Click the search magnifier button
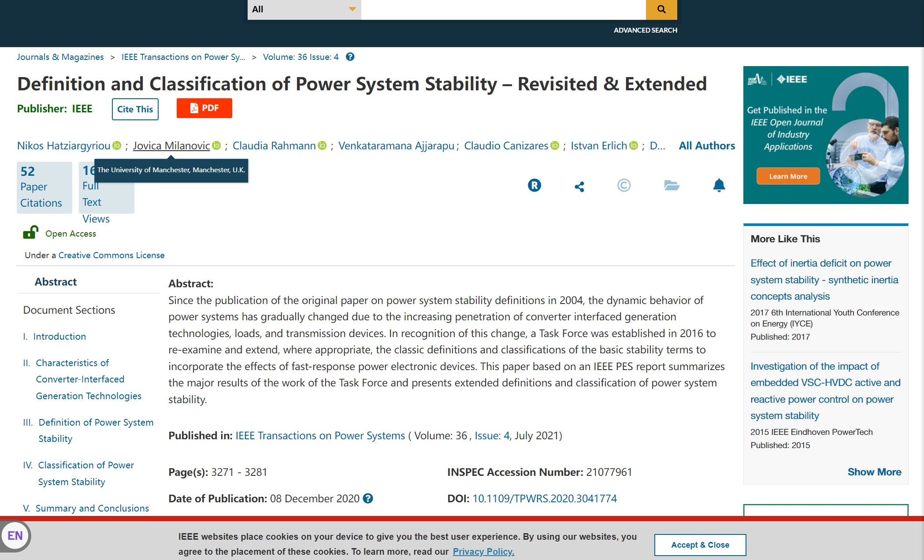 point(661,9)
